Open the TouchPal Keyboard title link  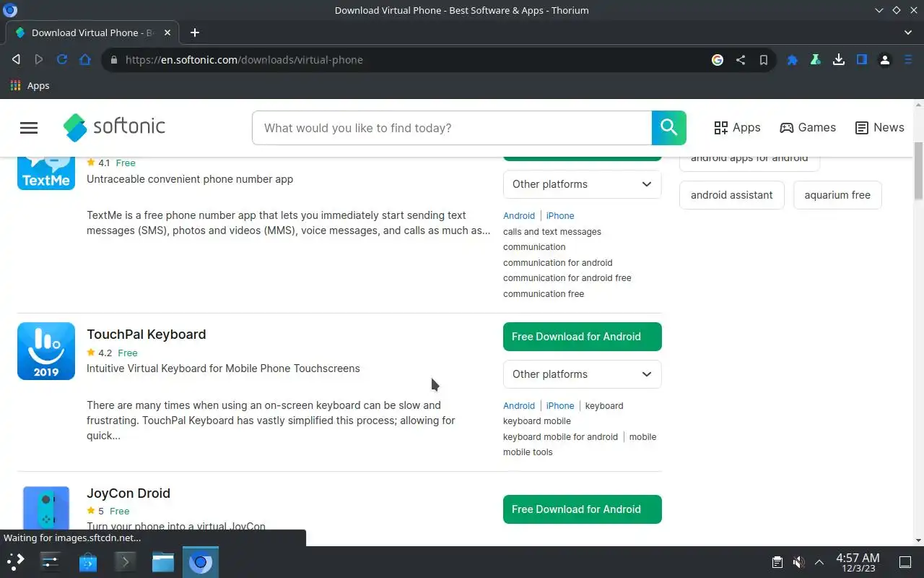coord(147,334)
